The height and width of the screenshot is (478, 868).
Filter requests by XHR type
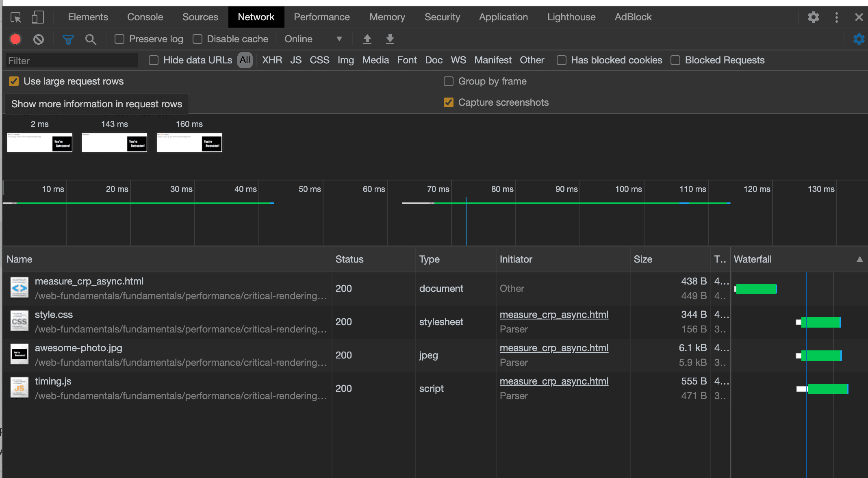coord(272,60)
